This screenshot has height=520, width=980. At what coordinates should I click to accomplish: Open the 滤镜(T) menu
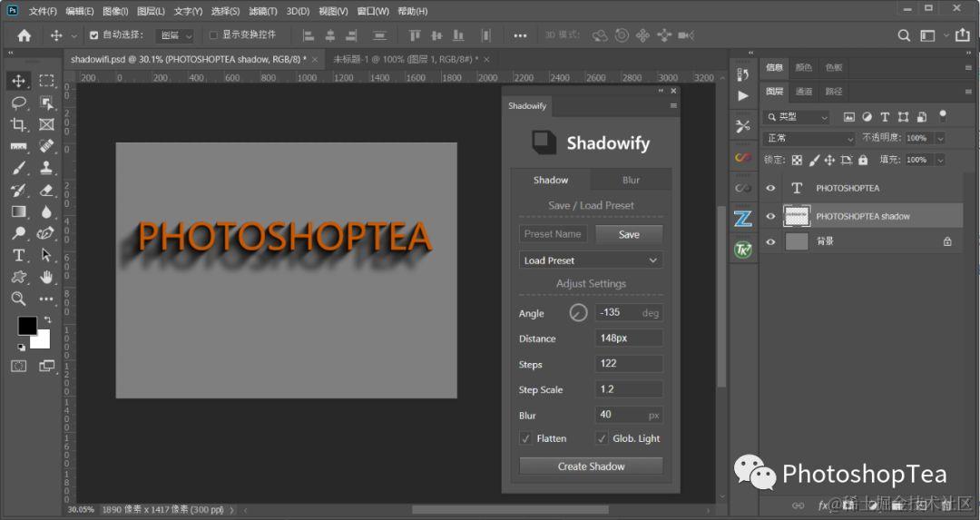[x=262, y=11]
